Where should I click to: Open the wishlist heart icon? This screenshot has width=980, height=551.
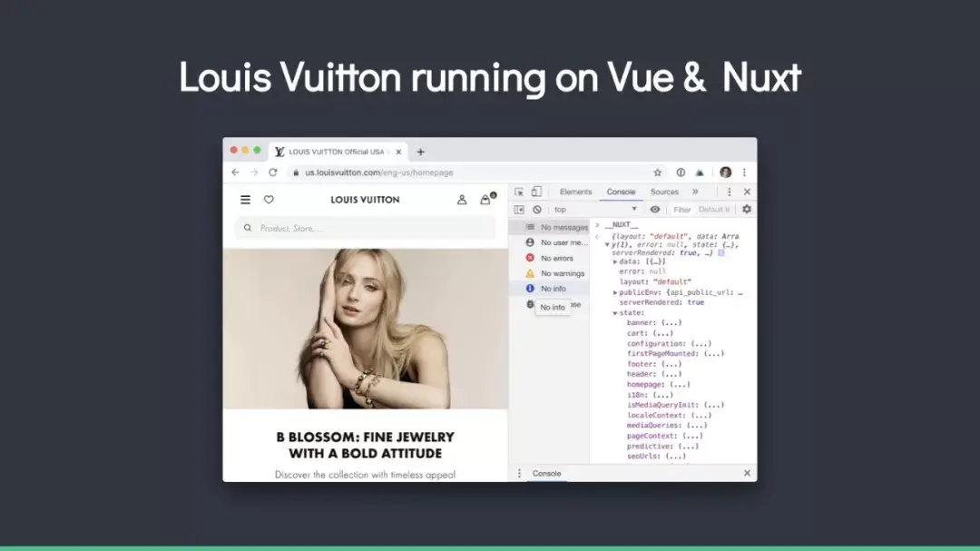click(x=269, y=200)
